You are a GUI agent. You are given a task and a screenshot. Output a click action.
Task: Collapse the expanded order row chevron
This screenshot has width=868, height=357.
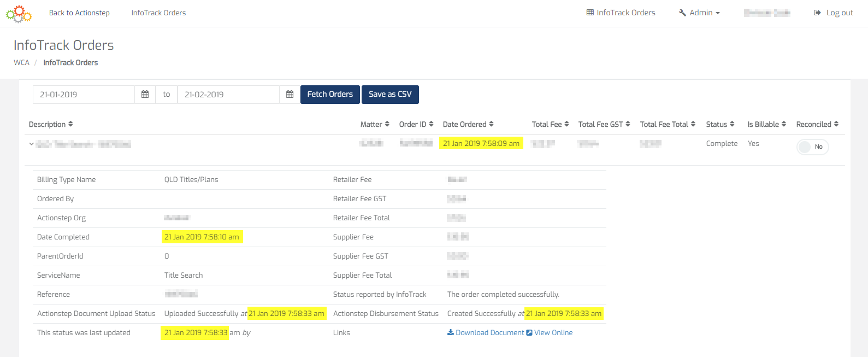pyautogui.click(x=32, y=144)
